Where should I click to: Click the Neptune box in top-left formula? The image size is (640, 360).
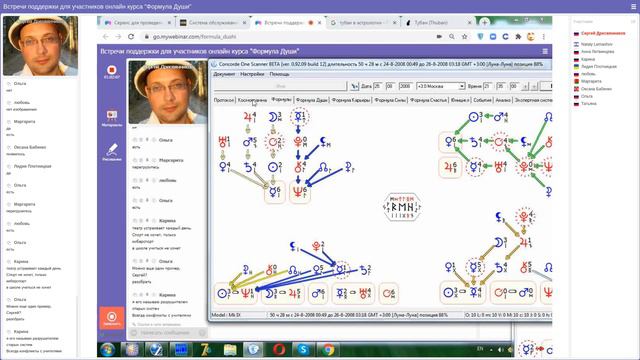tap(300, 192)
